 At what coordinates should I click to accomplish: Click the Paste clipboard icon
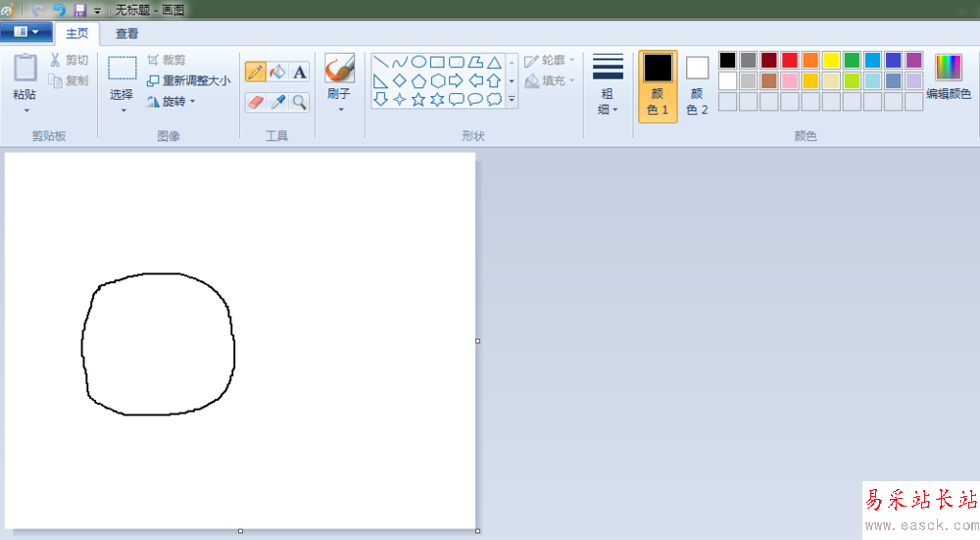coord(25,68)
